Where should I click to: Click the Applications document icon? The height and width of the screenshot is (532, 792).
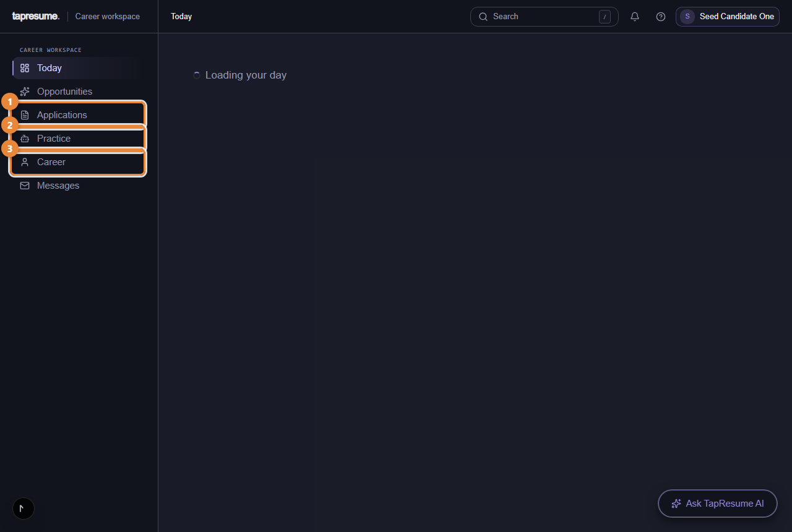pyautogui.click(x=25, y=115)
